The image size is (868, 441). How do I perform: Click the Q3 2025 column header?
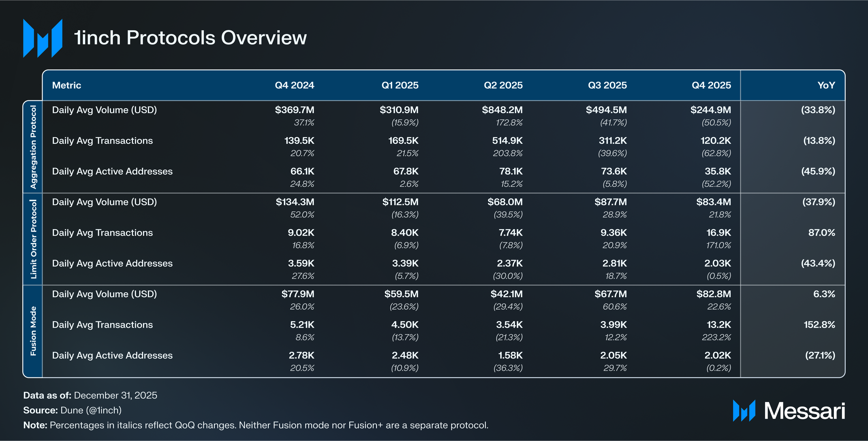pos(607,85)
